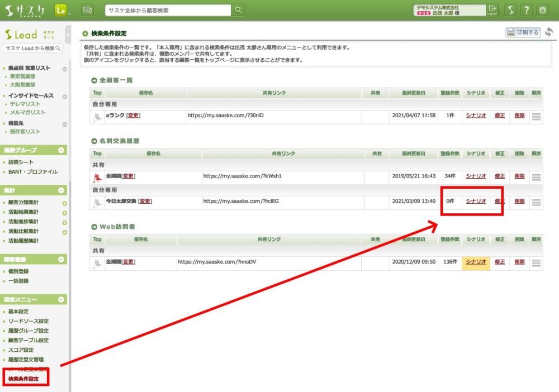Screen dimensions: 559x392
Task: Expand the 顧客分類集計 plus icon
Action: click(x=64, y=203)
